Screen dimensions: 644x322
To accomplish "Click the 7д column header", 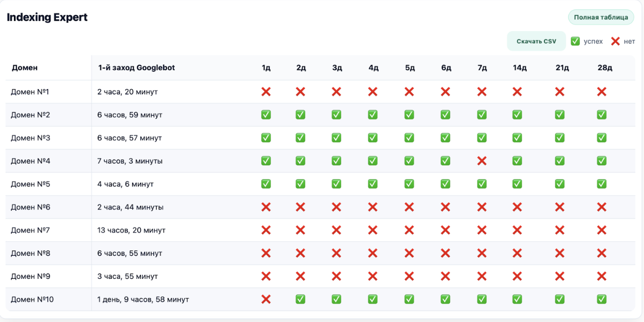I will click(x=482, y=68).
